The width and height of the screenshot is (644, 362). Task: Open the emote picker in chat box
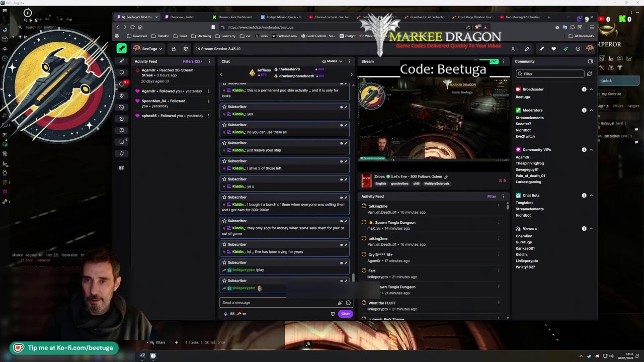pyautogui.click(x=348, y=303)
